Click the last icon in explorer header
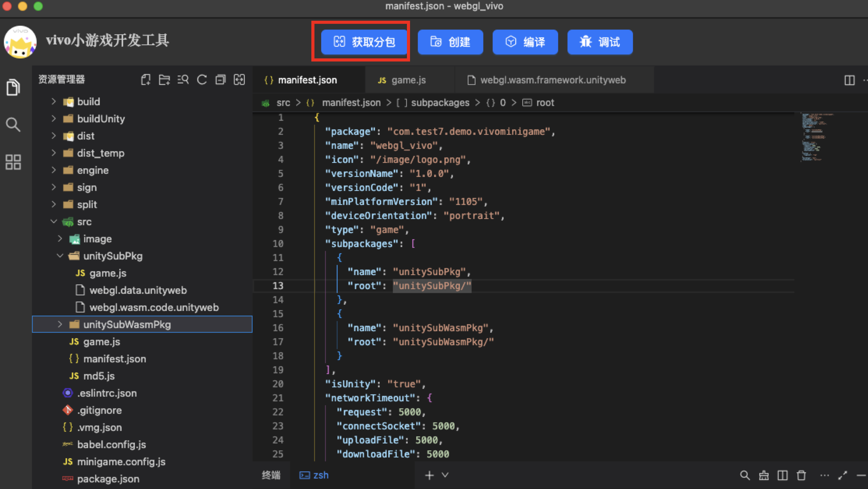The width and height of the screenshot is (868, 489). click(239, 80)
